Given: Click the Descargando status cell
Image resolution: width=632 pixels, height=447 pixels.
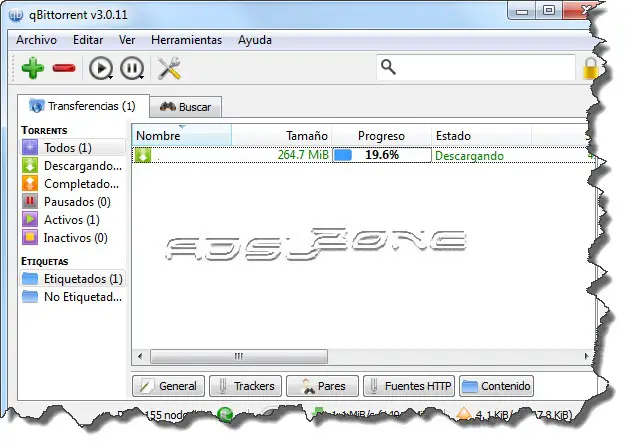Looking at the screenshot, I should coord(470,156).
